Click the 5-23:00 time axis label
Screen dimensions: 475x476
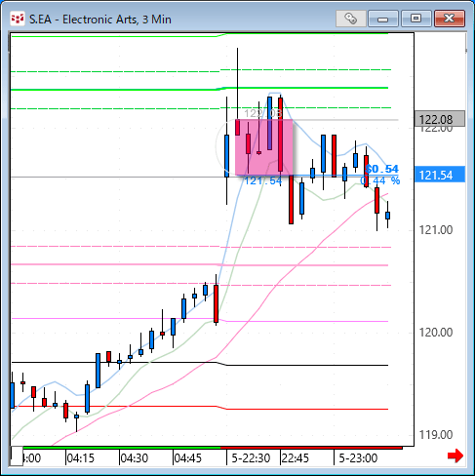358,458
